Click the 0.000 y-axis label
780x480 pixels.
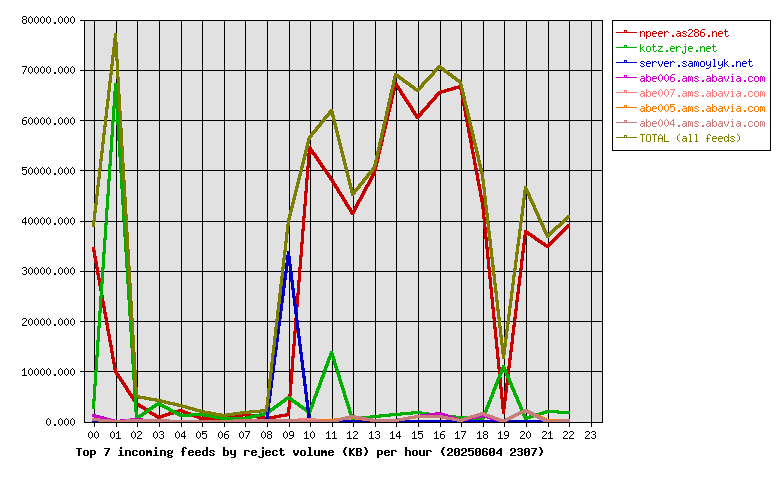60,422
